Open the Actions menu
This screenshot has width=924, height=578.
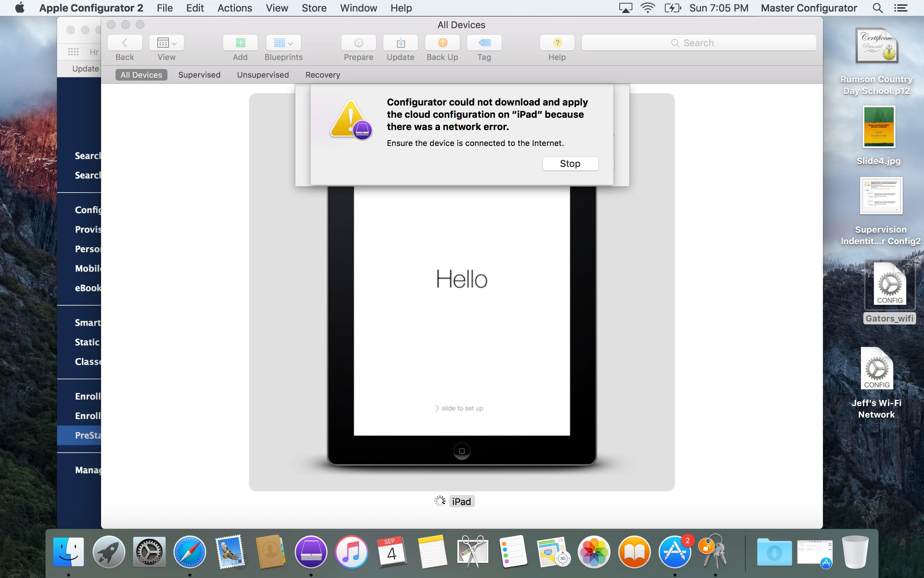235,8
